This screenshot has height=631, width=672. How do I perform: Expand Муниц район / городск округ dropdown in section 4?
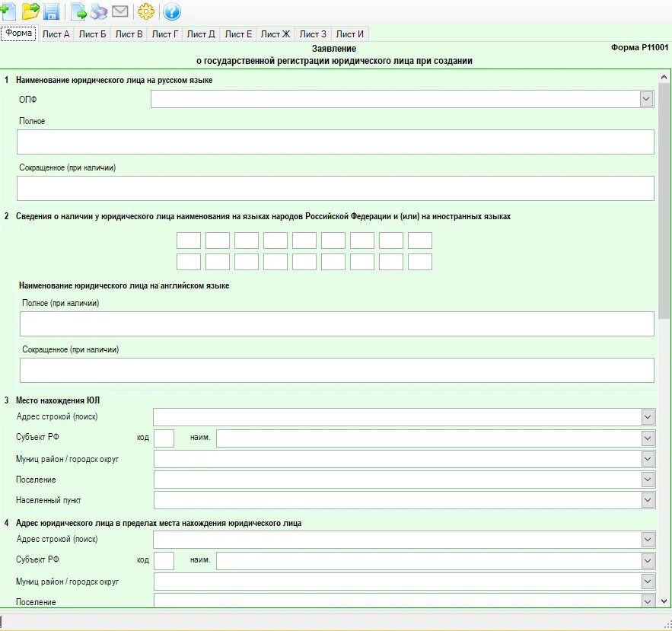tap(648, 582)
